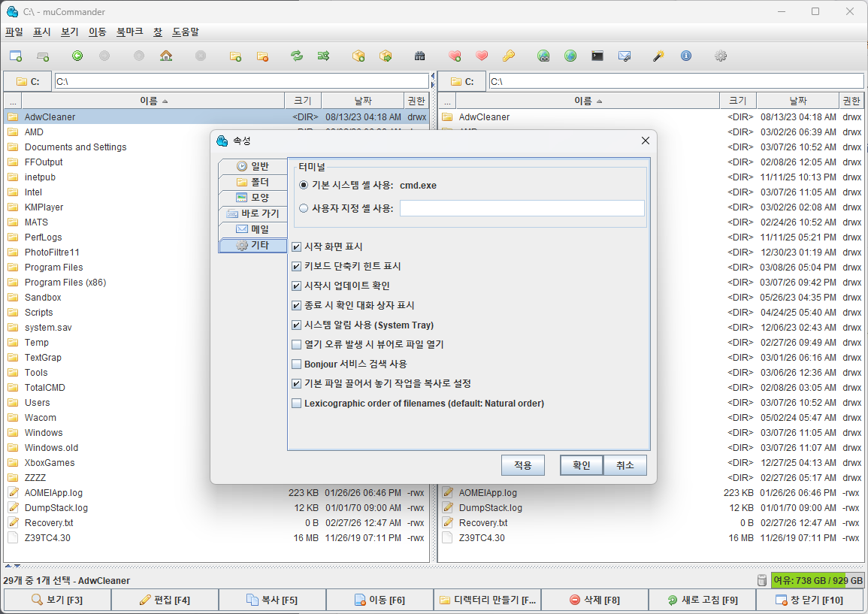Click the Edit credentials key icon
868x614 pixels.
coord(508,56)
